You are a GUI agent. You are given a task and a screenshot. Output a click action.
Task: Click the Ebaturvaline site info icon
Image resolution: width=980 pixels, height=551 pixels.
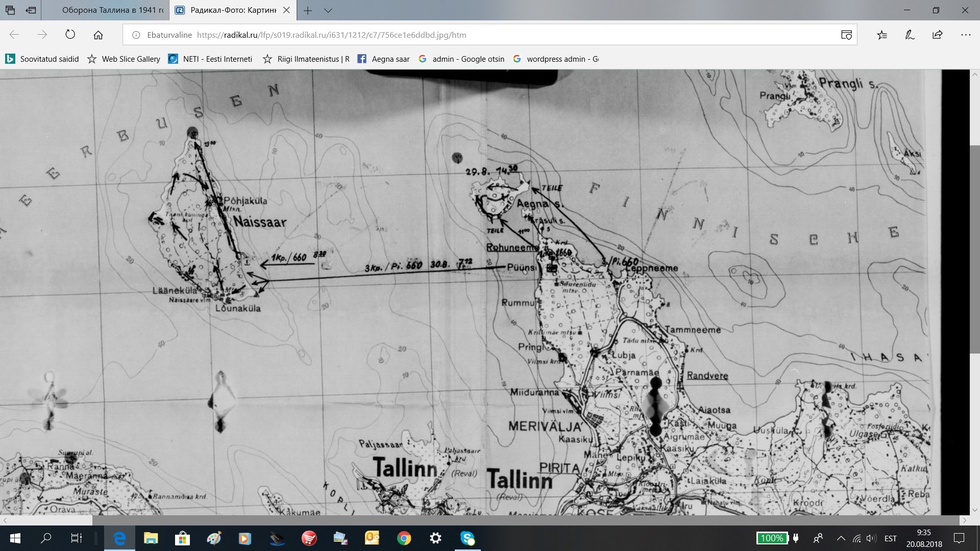click(136, 35)
